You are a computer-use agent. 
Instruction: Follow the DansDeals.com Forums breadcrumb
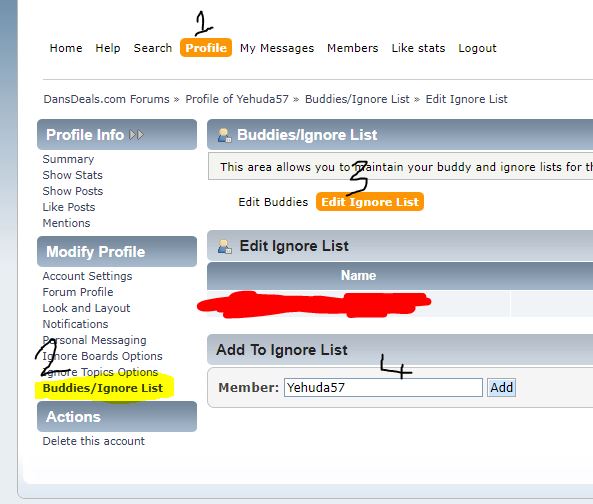click(x=106, y=99)
